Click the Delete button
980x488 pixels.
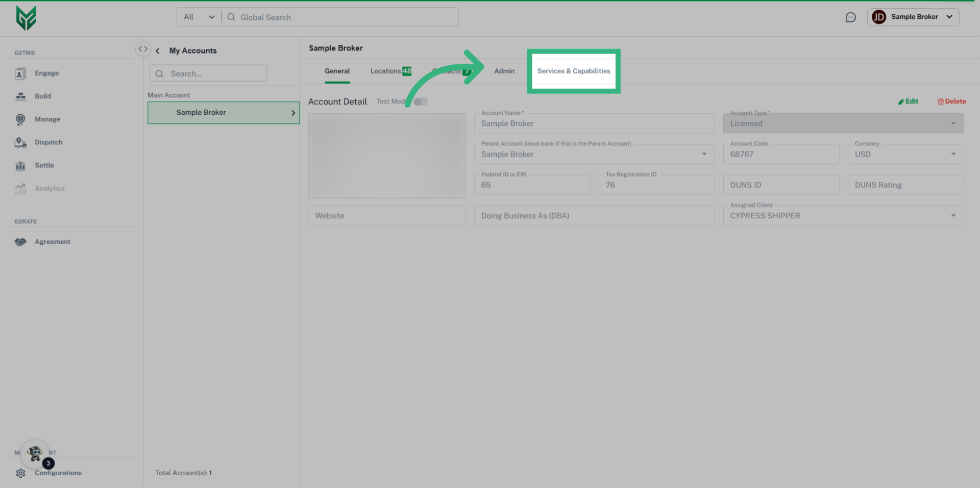[x=951, y=101]
